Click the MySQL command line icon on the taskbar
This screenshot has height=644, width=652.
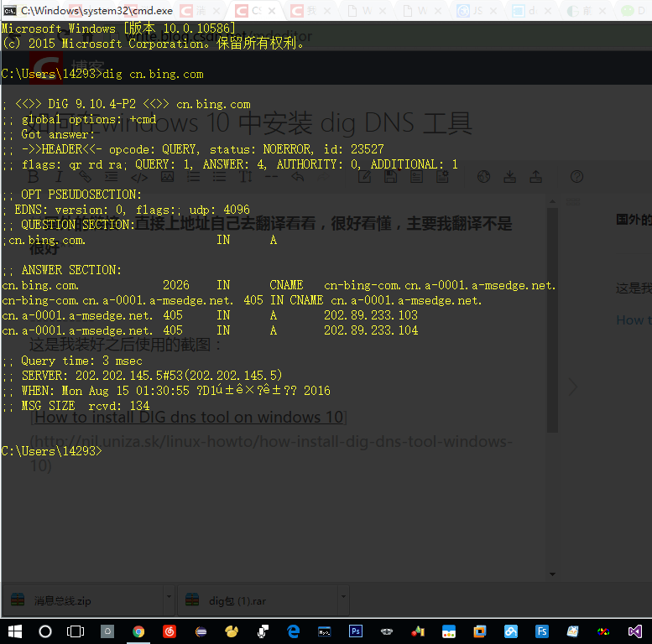point(325,631)
